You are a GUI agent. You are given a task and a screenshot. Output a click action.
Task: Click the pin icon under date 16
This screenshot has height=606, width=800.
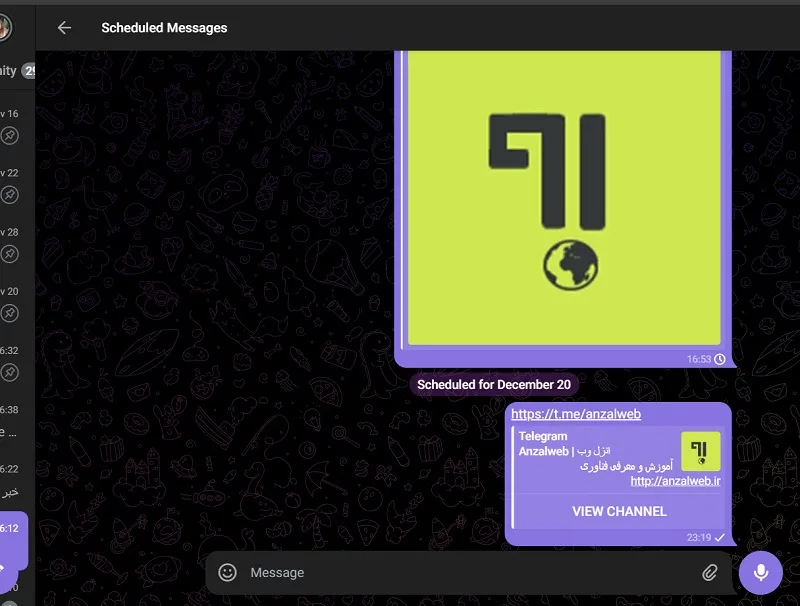(9, 136)
